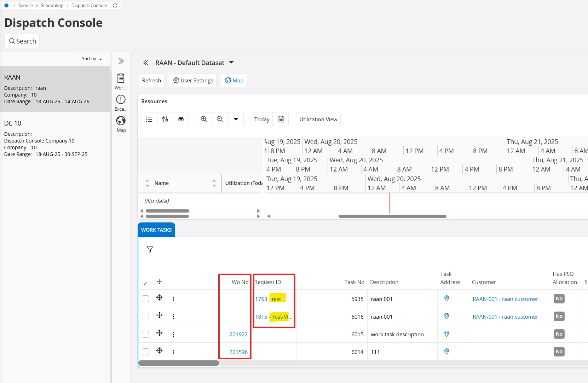Click the address pin for task 6016
588x383 pixels.
[x=446, y=316]
